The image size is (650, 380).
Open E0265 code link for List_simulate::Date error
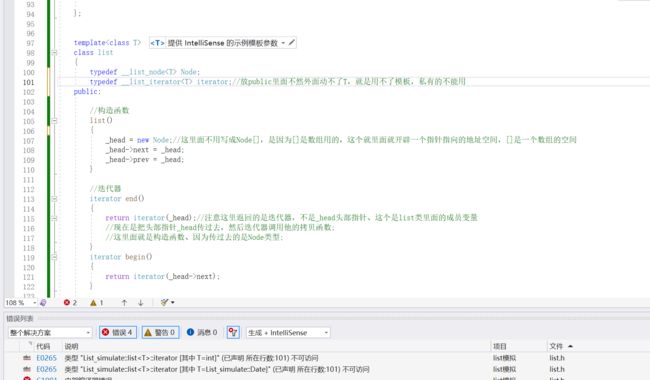click(46, 369)
